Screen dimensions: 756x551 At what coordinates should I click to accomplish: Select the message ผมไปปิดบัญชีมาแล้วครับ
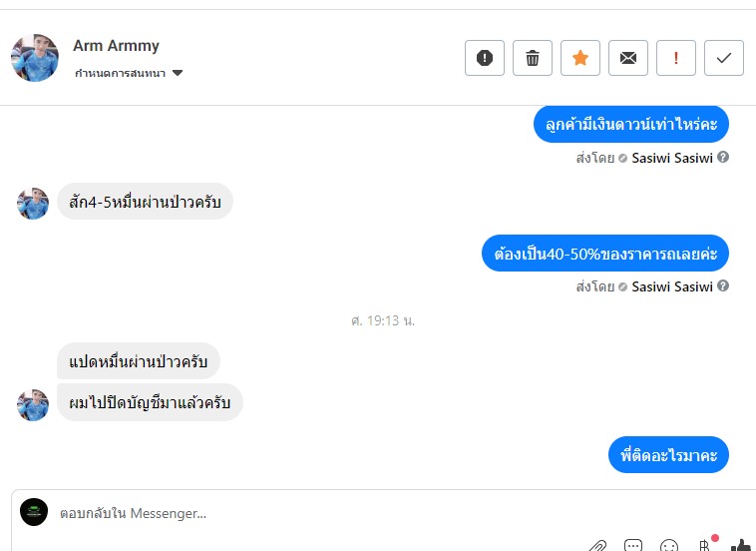coord(150,402)
